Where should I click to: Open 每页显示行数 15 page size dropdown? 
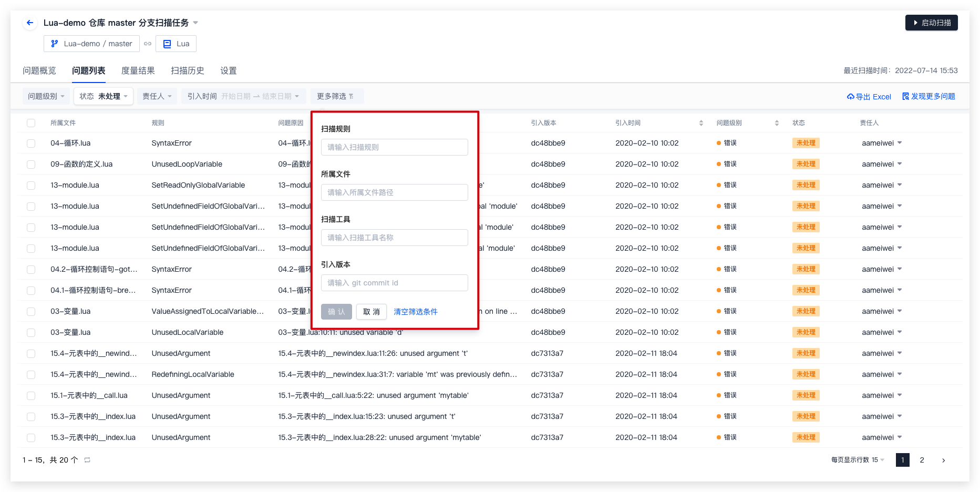tap(858, 460)
